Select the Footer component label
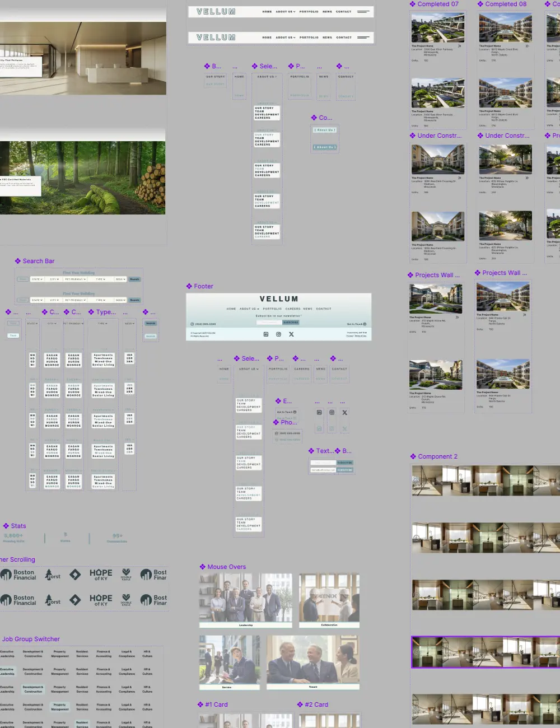This screenshot has width=560, height=728. tap(204, 286)
